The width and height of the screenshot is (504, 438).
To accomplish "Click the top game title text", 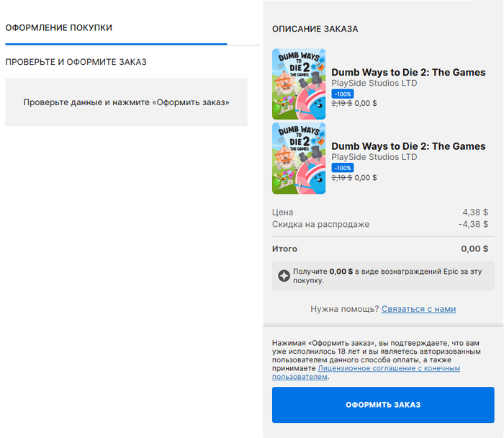I will (408, 73).
